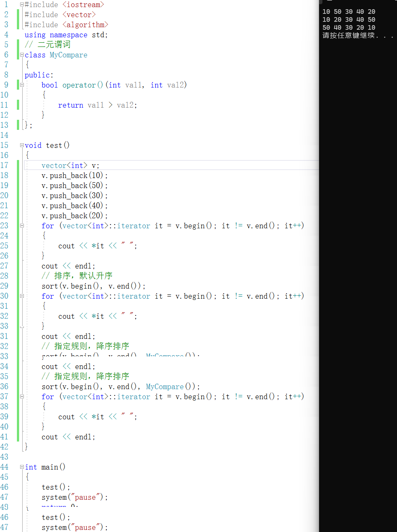Click the 'MyCompare' class name on line 6

coord(68,55)
